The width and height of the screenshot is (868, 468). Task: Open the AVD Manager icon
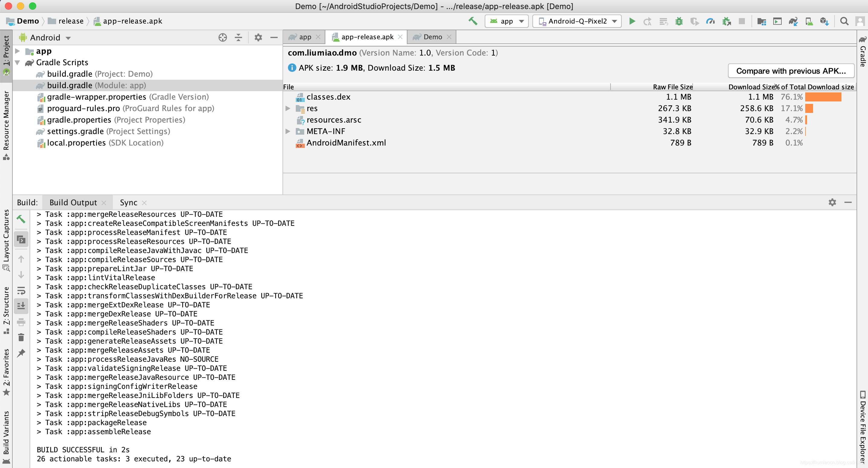pos(809,21)
